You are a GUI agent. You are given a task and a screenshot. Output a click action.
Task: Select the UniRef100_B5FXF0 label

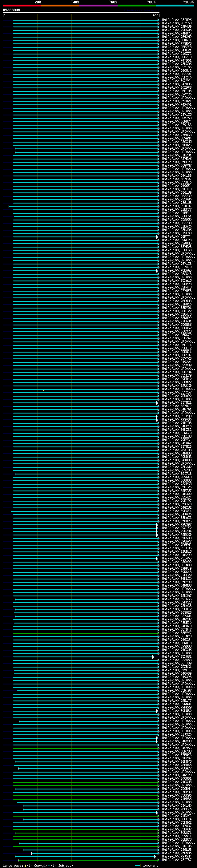tap(177, 78)
